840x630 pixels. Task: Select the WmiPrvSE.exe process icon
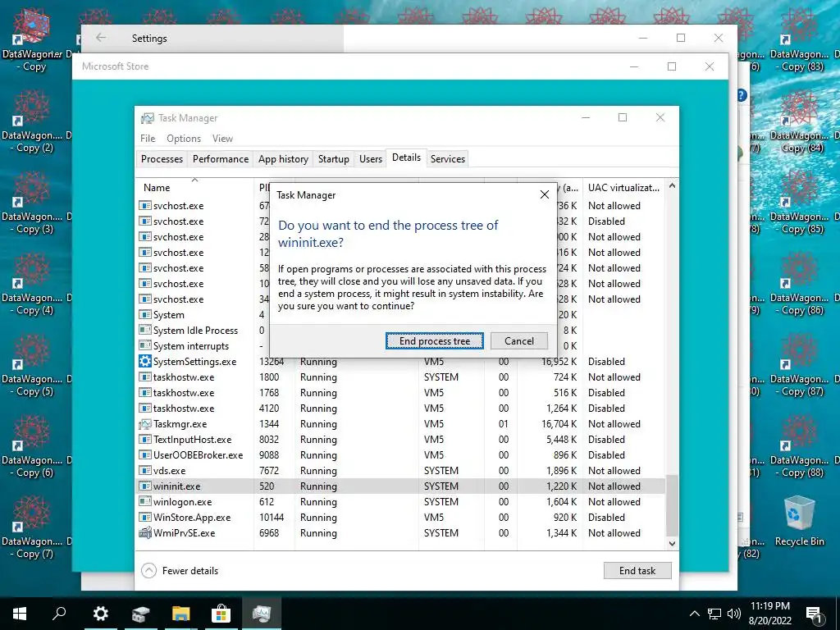(x=144, y=533)
